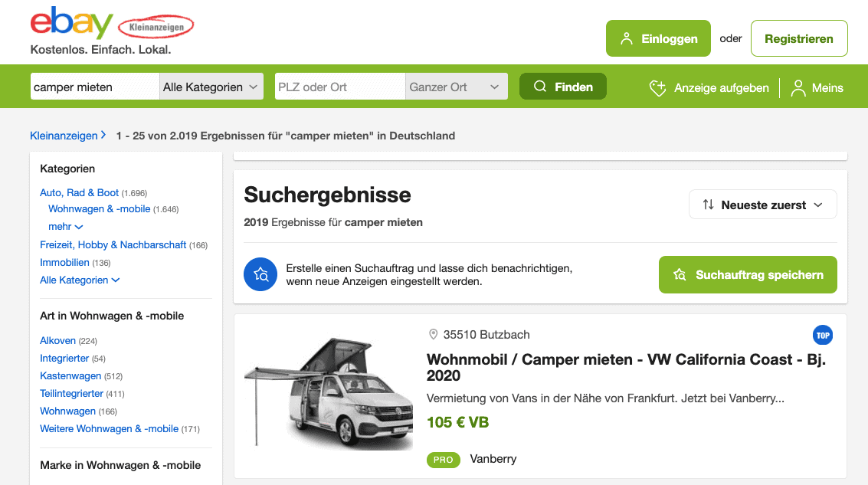The image size is (868, 485).
Task: Click the search field containing 'camper mieten'
Action: (95, 87)
